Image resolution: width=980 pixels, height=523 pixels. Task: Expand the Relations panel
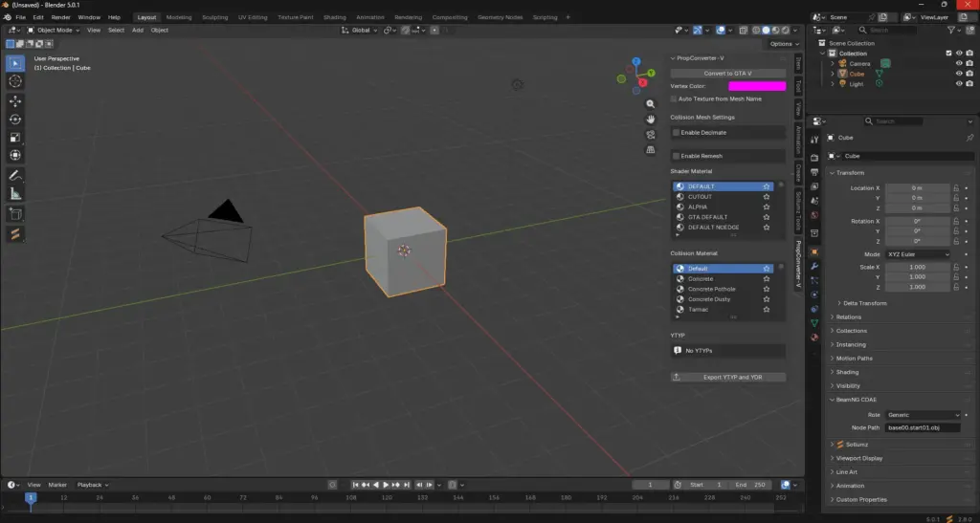tap(849, 317)
